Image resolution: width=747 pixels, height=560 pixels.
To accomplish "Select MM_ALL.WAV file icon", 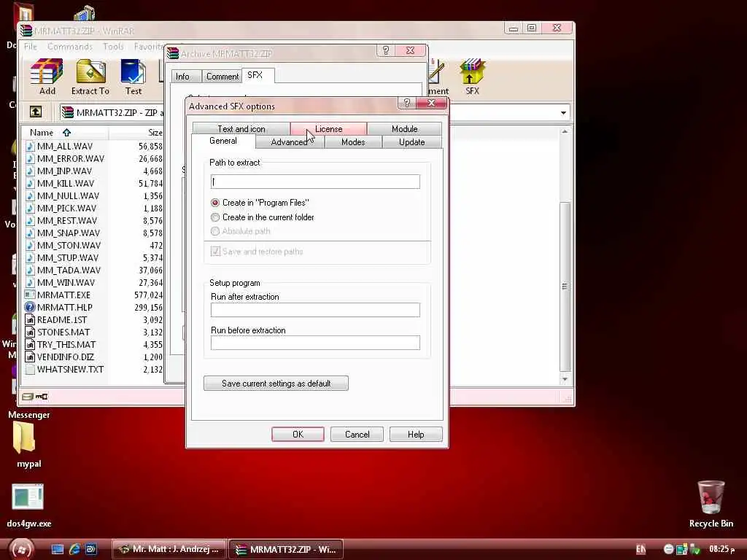I will point(30,146).
